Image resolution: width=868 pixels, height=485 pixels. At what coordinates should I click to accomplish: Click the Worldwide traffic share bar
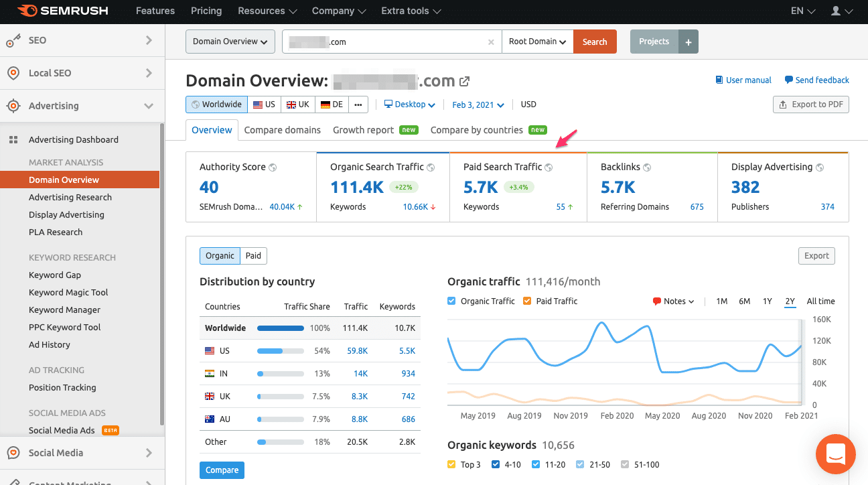tap(281, 328)
